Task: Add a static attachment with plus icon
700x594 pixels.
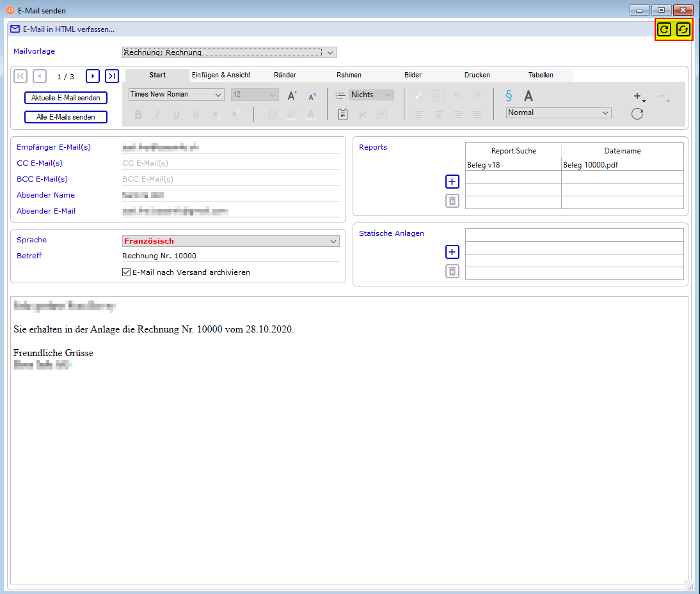Action: [452, 252]
